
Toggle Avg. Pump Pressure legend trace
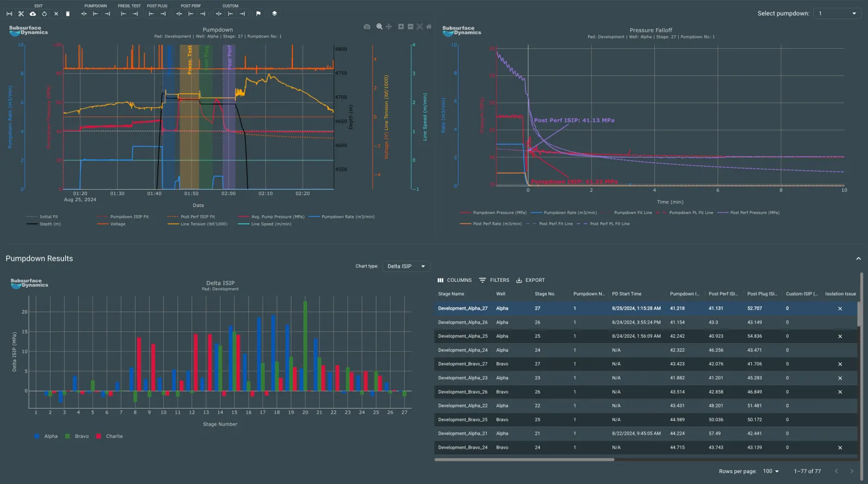271,217
